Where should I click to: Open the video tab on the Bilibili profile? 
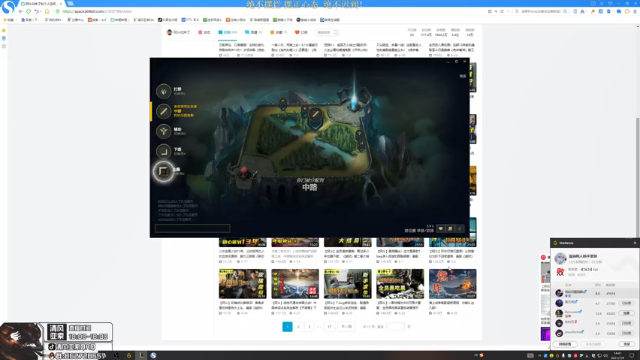coord(227,32)
